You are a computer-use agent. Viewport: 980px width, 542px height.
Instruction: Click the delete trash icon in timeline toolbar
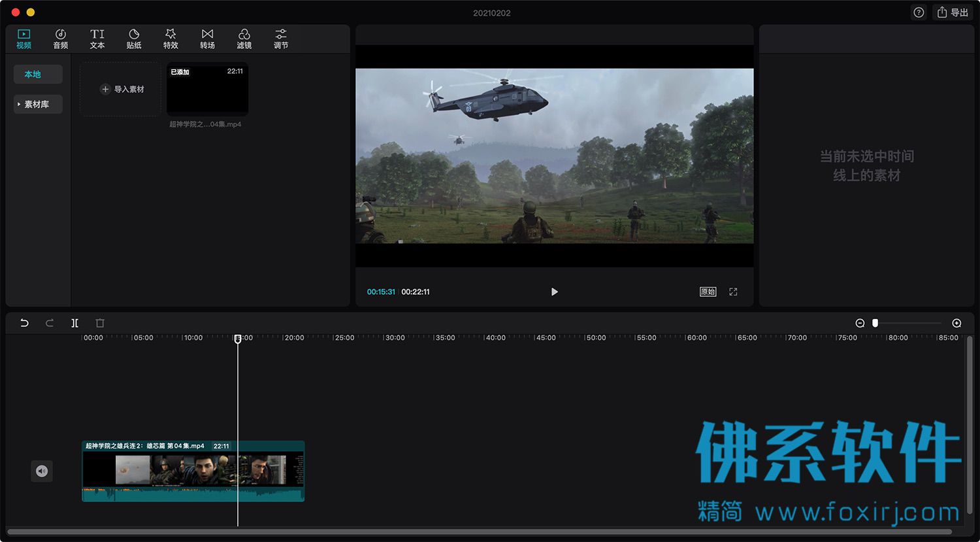[x=100, y=323]
